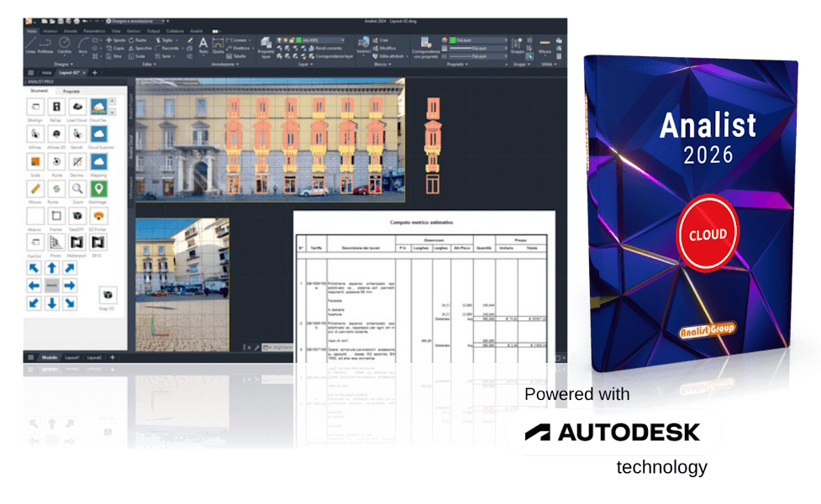The image size is (821, 504).
Task: Click the 3D Printer tool
Action: coord(98,216)
